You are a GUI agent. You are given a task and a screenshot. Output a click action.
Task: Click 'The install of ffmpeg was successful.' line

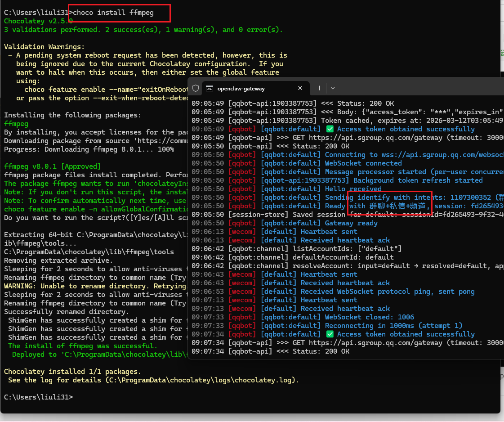point(83,346)
